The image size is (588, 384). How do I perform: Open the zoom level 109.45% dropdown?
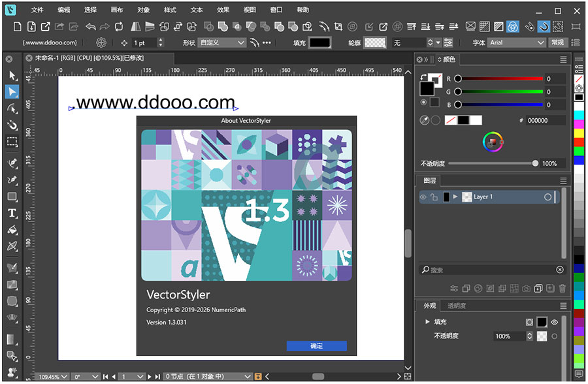[53, 377]
